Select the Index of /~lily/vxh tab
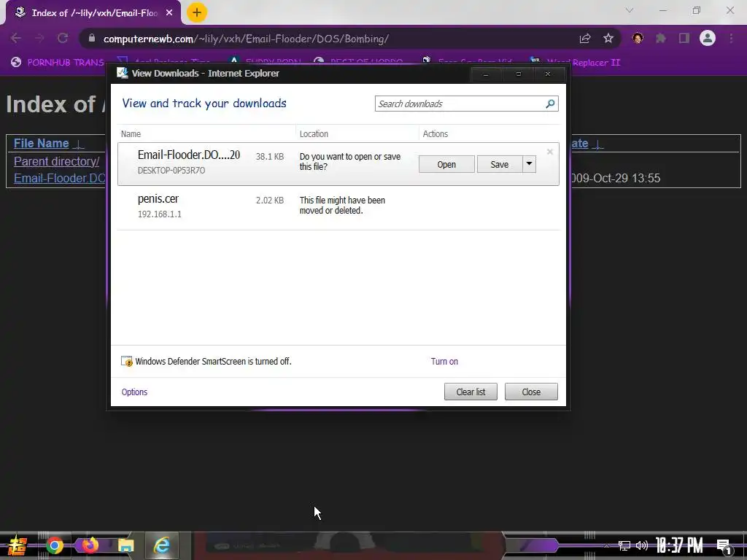Screen dimensions: 747x560 click(93, 13)
